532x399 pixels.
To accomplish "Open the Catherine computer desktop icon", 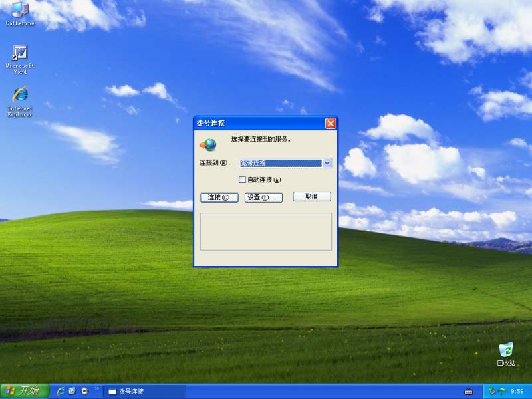I will 20,13.
